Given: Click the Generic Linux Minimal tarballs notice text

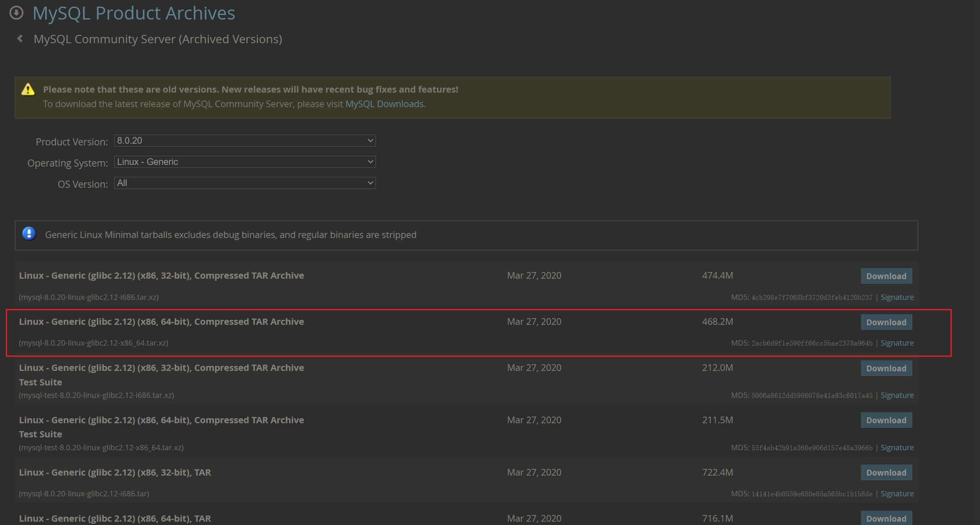Looking at the screenshot, I should [231, 235].
